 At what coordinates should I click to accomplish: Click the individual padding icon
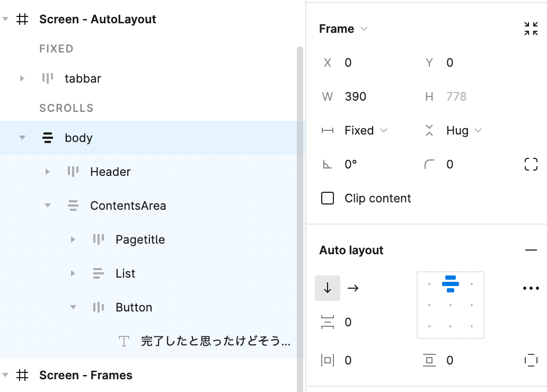[531, 361]
